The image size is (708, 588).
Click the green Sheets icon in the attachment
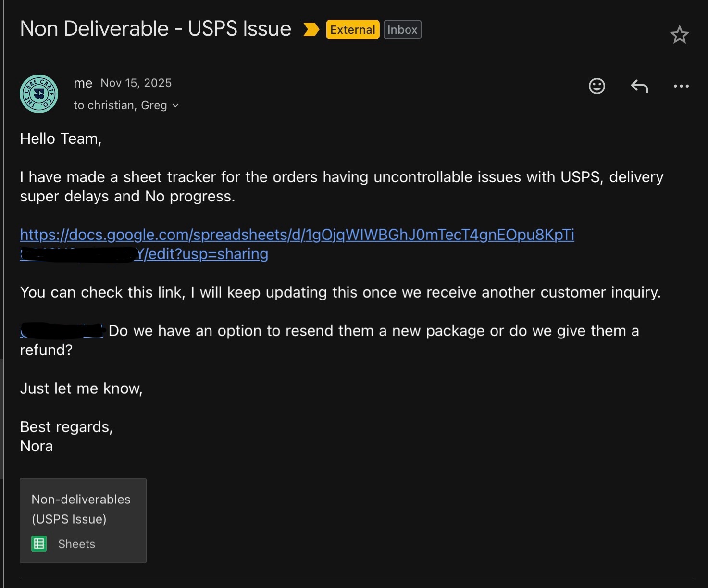[x=39, y=544]
